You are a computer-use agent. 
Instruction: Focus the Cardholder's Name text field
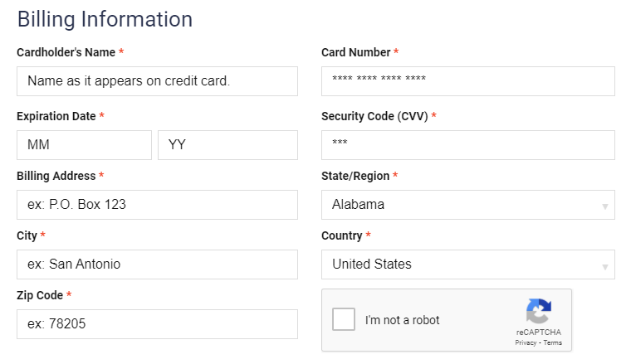pos(157,81)
